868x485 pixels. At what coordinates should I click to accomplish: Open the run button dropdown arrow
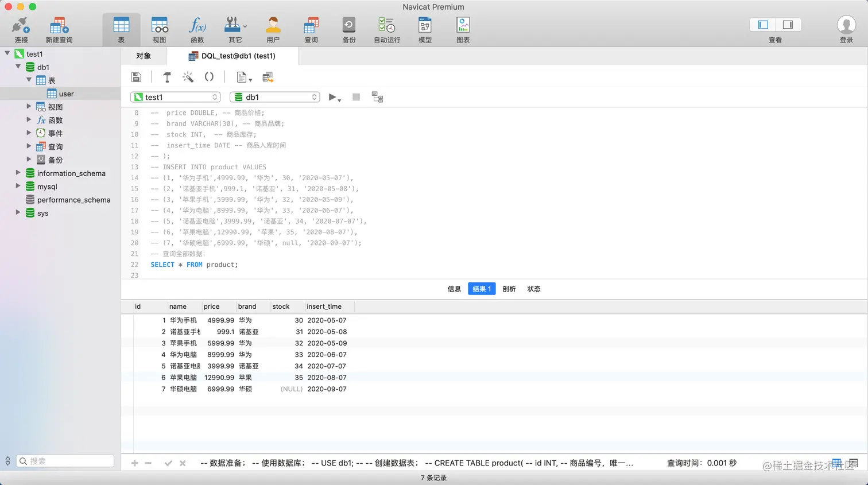(339, 100)
